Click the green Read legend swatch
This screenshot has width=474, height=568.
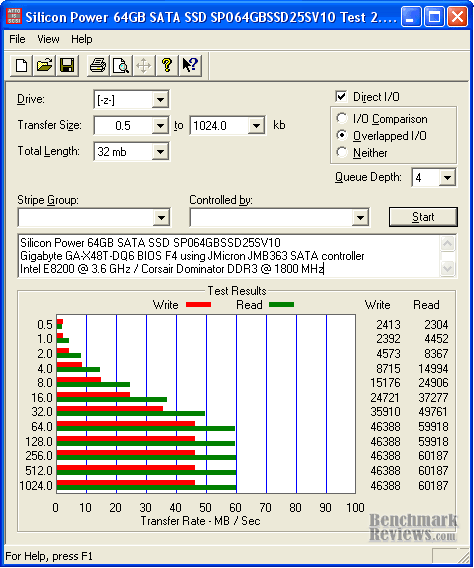(x=281, y=305)
